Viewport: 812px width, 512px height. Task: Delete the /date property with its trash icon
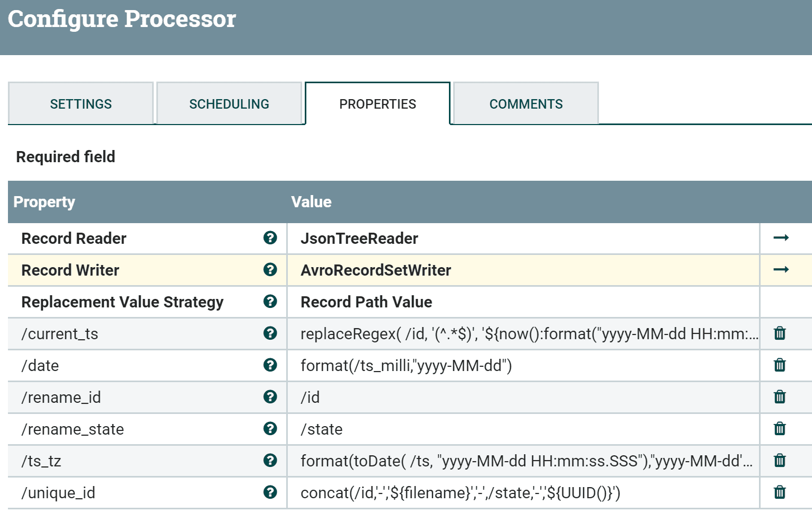(x=780, y=365)
